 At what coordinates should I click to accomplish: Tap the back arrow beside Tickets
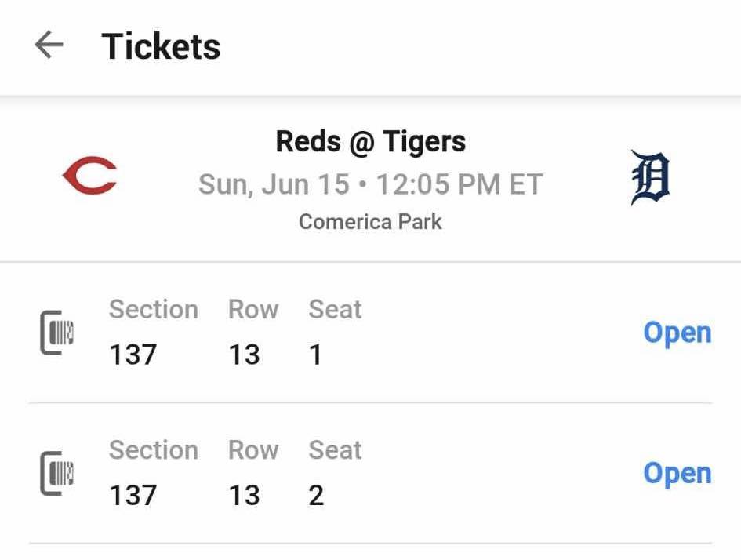(x=49, y=46)
